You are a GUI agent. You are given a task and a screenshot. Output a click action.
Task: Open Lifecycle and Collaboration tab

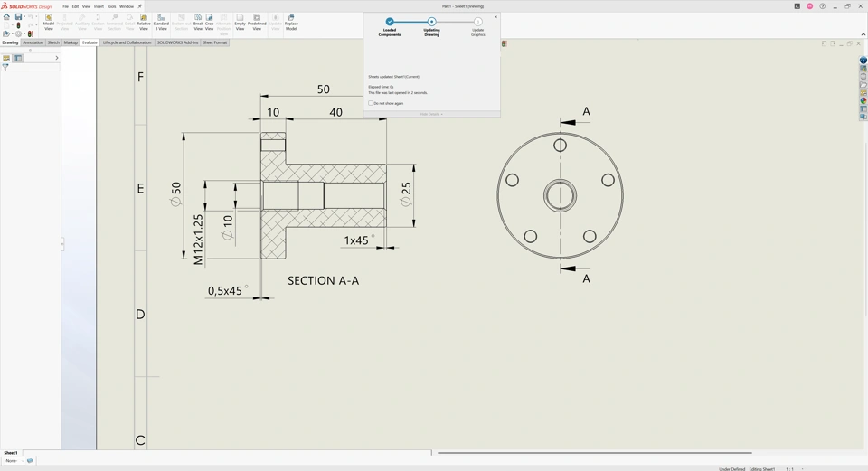click(127, 42)
